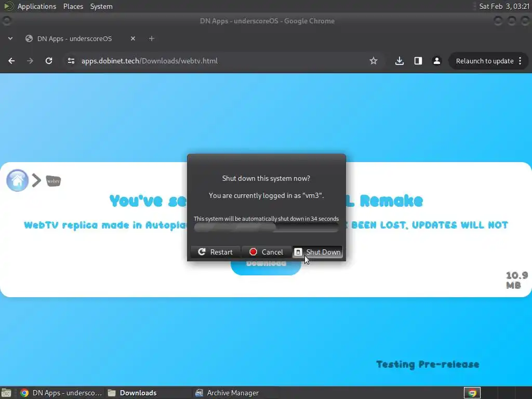532x399 pixels.
Task: View site information icon in address bar
Action: (71, 61)
